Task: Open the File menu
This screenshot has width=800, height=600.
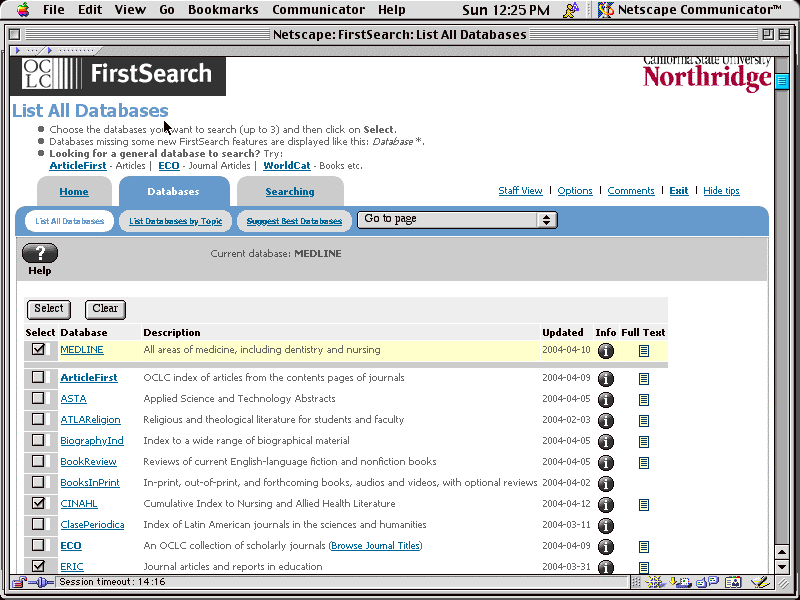Action: 54,9
